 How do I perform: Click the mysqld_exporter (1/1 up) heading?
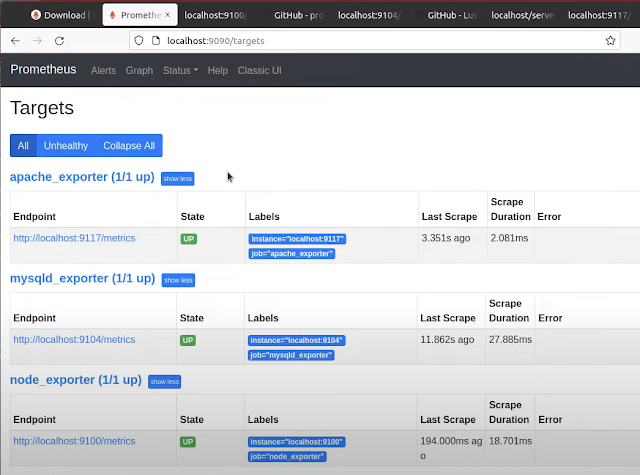tap(82, 279)
